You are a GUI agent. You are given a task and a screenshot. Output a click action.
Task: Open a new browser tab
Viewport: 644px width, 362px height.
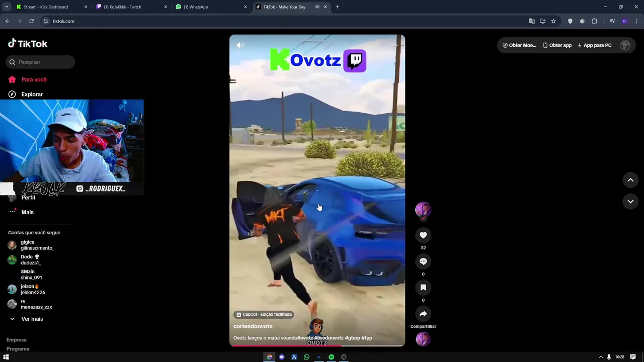(337, 7)
